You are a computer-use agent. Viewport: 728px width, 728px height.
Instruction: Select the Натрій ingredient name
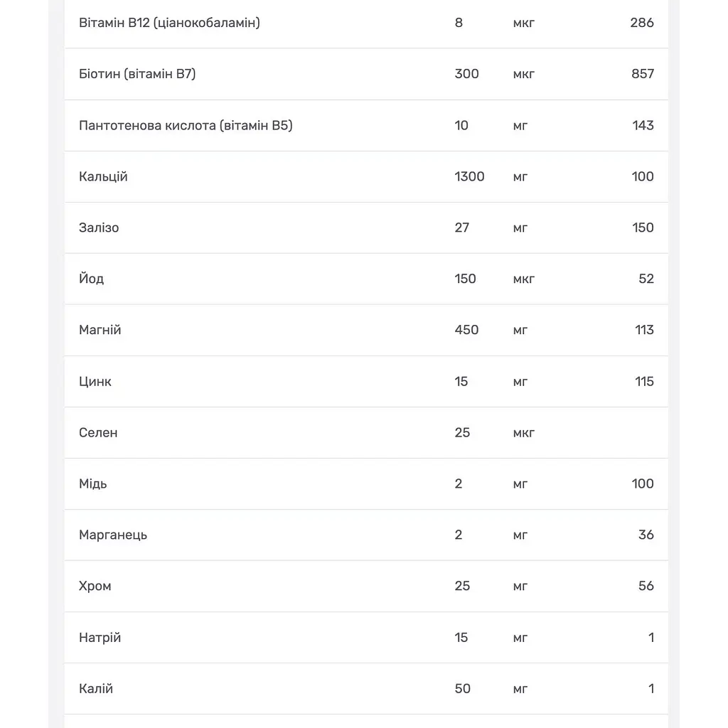[100, 638]
